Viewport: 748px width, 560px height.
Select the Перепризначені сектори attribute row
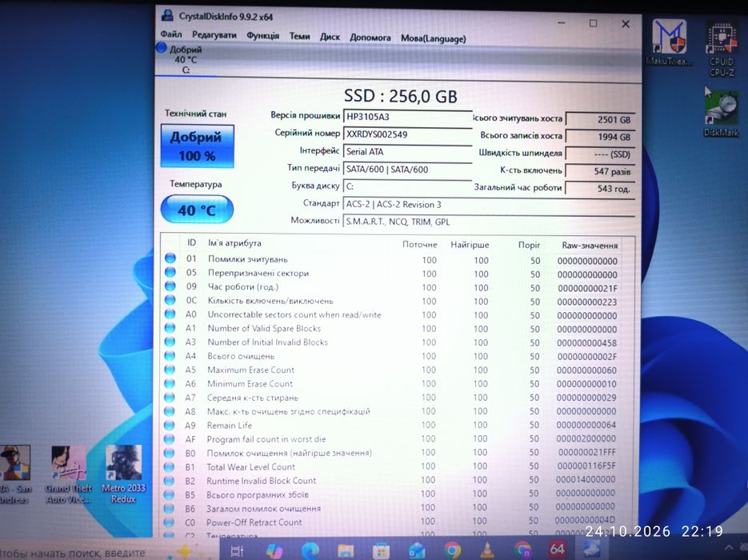(x=391, y=274)
